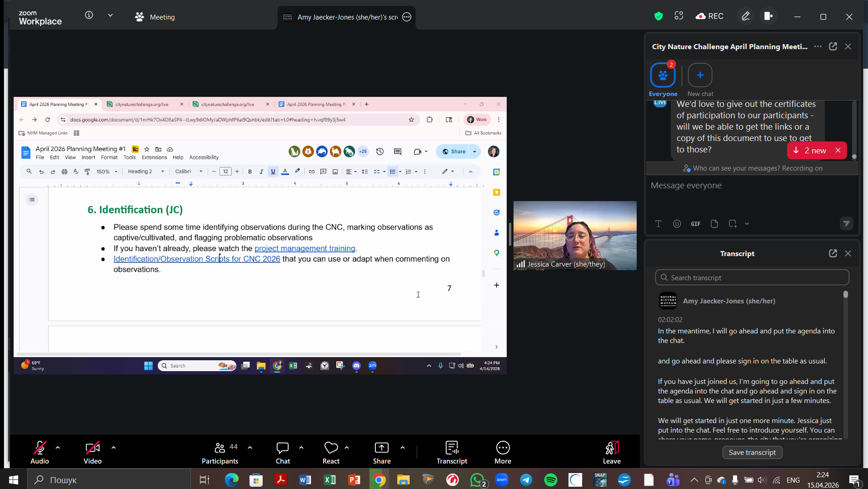Open the React emoji menu
868x489 pixels.
click(x=331, y=448)
